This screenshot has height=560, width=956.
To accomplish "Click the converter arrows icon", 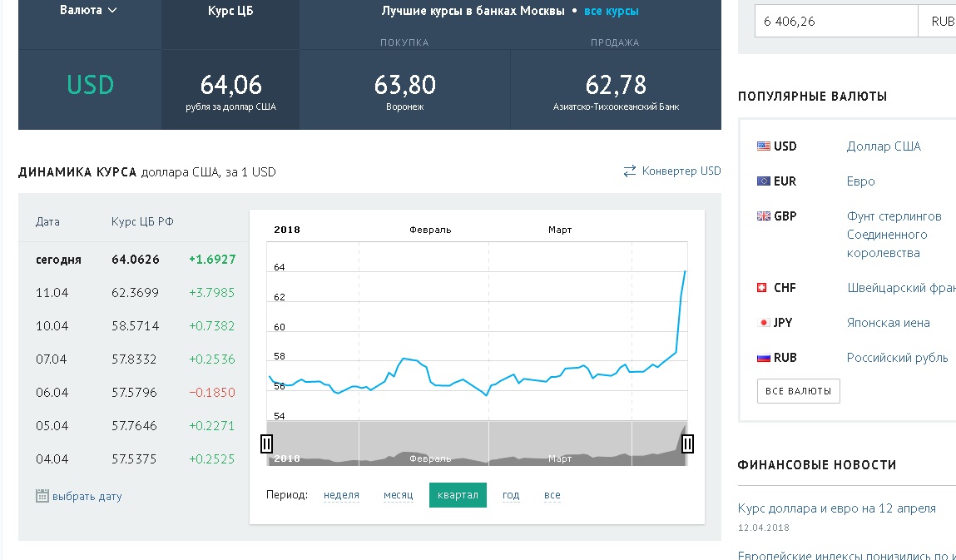I will click(x=630, y=171).
